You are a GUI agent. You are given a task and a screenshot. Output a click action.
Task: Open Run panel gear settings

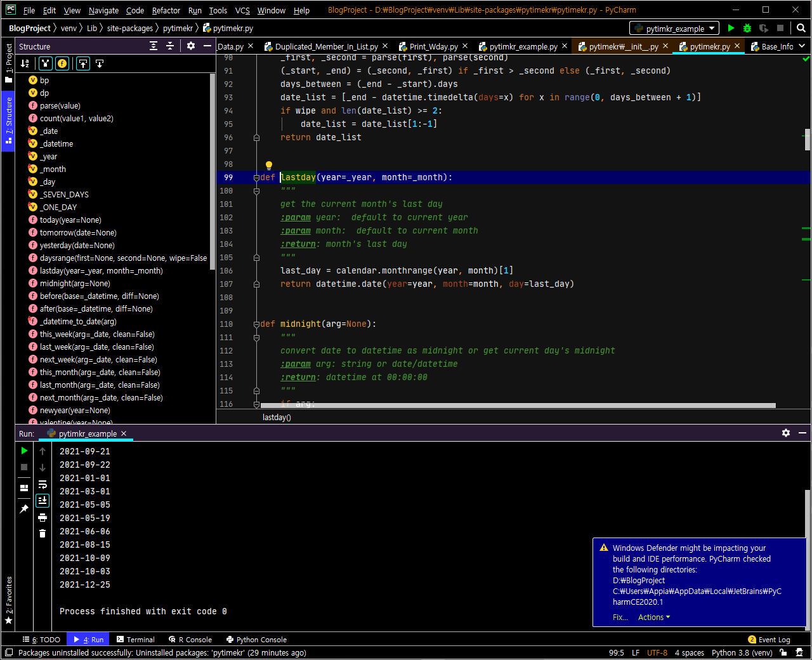point(786,433)
